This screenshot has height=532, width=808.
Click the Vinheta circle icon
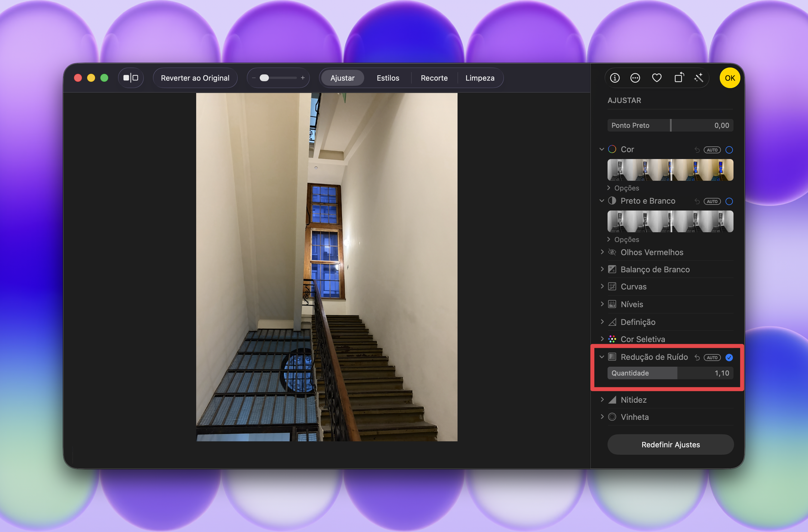click(x=612, y=417)
